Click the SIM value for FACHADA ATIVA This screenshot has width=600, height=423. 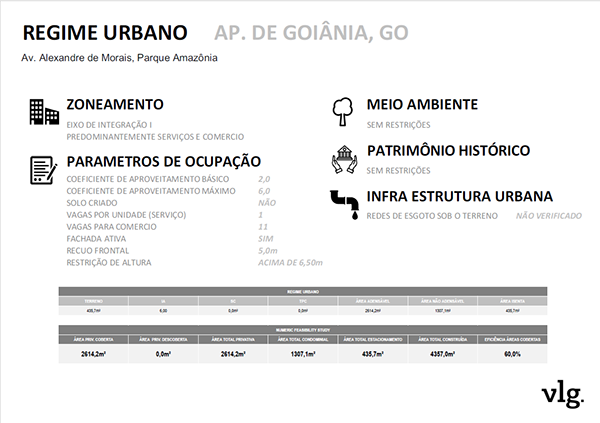266,238
